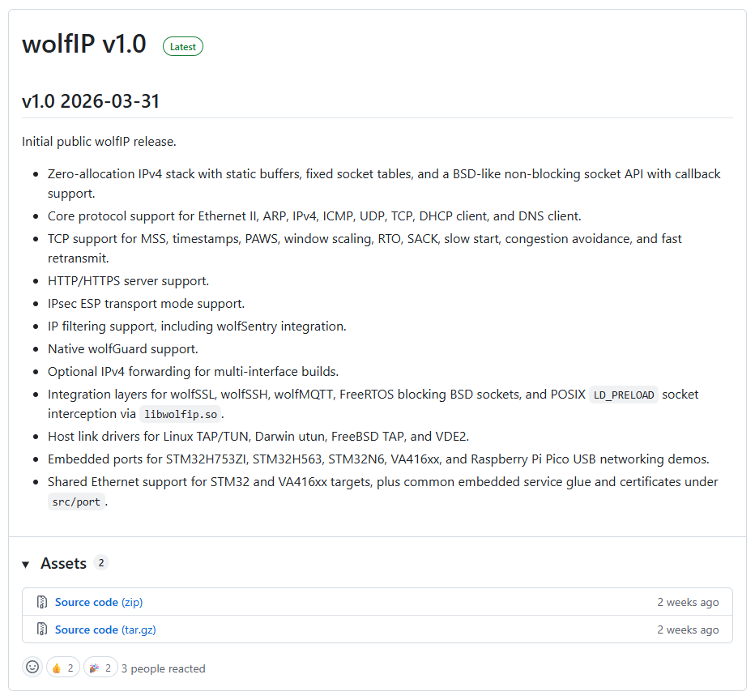Download the Source code (zip) file

click(99, 602)
